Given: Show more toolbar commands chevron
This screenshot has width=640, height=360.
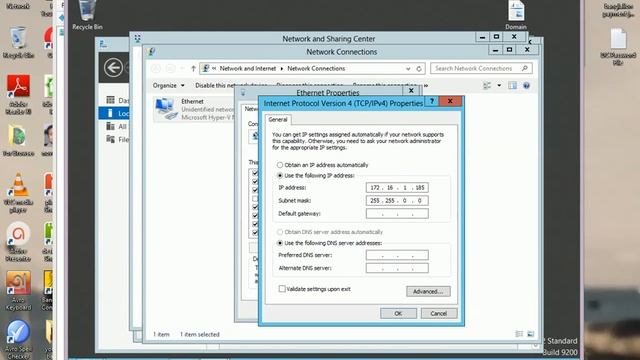Looking at the screenshot, I should (426, 85).
